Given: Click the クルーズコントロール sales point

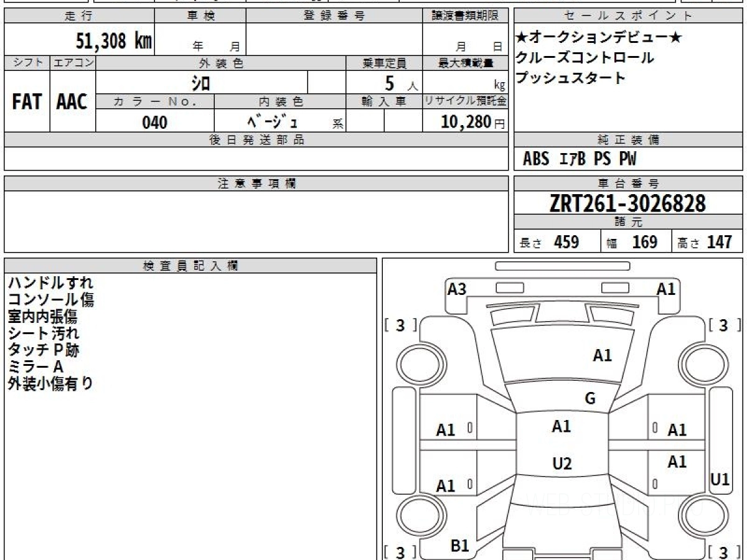Looking at the screenshot, I should 585,58.
